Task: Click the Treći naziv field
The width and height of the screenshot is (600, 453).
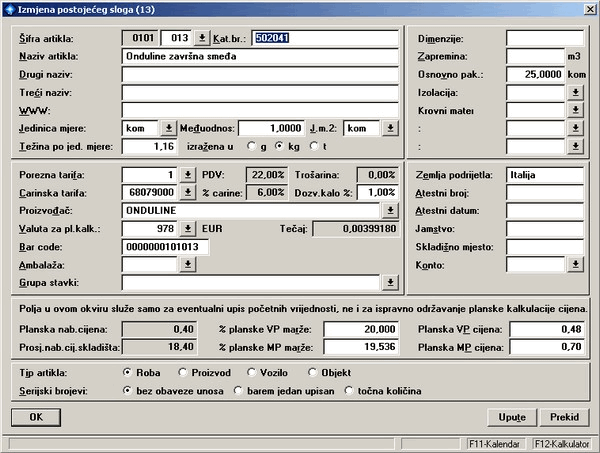Action: tap(260, 93)
